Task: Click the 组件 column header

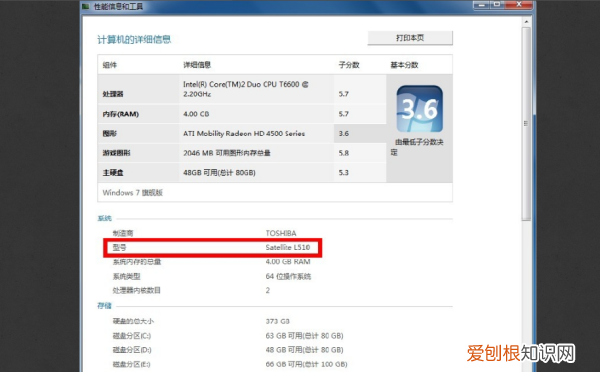Action: [x=110, y=65]
